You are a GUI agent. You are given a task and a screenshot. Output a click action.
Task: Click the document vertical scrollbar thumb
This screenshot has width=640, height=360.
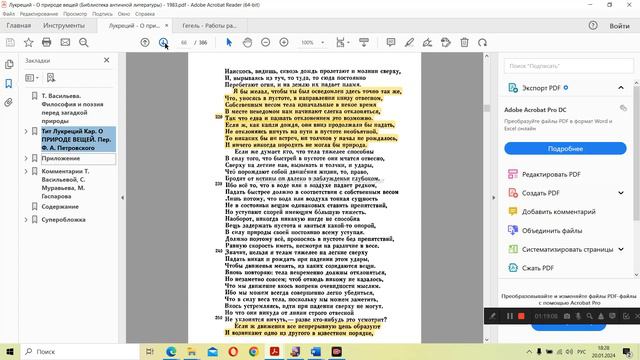(487, 108)
